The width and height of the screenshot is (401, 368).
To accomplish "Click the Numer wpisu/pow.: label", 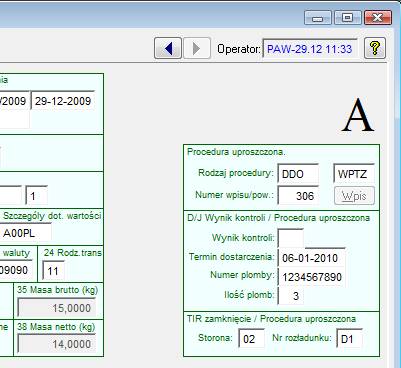I will 234,195.
